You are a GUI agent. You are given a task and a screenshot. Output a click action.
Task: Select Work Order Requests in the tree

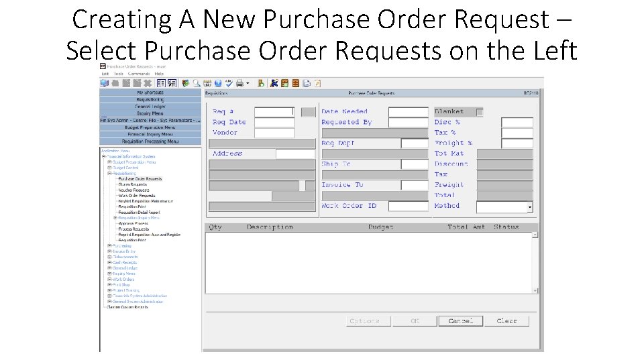pos(137,196)
